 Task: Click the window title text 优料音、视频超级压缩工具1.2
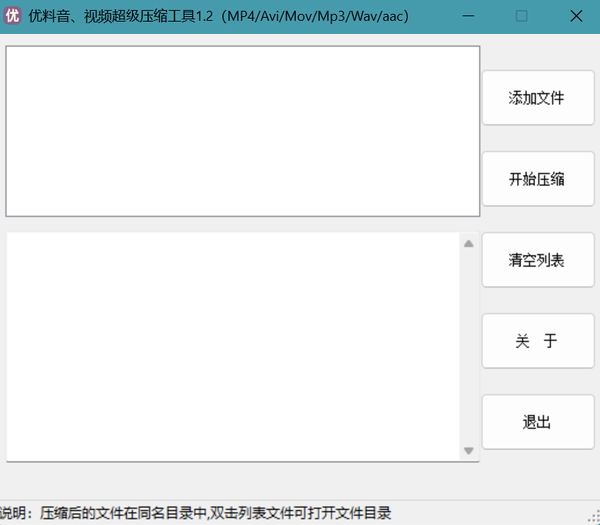coord(121,16)
